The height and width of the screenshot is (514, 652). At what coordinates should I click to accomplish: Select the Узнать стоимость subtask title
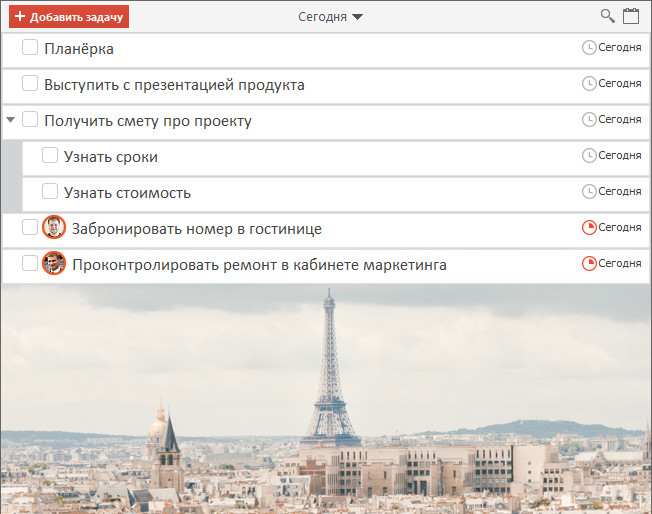pos(127,193)
